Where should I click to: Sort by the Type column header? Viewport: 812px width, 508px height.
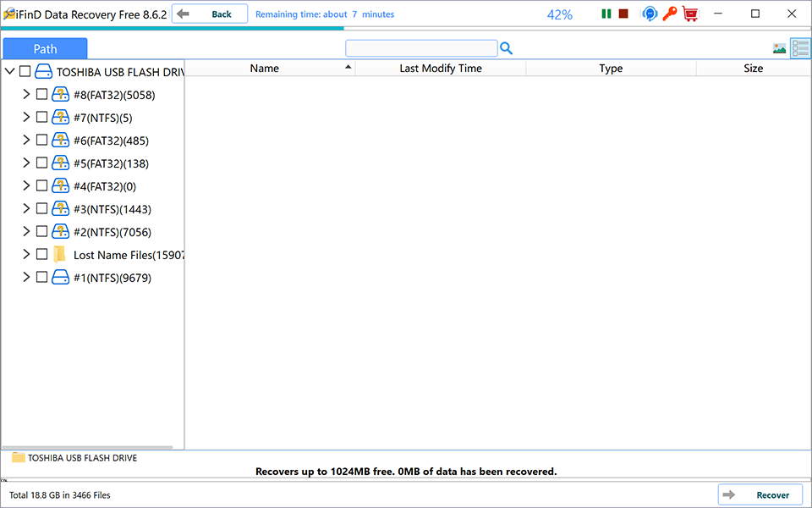[611, 69]
